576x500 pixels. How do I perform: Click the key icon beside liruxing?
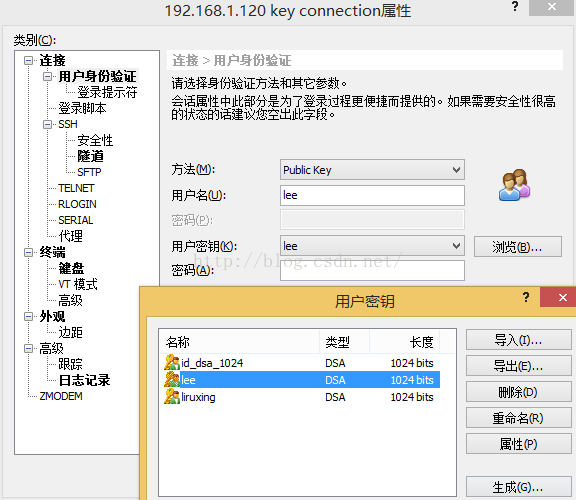click(172, 396)
